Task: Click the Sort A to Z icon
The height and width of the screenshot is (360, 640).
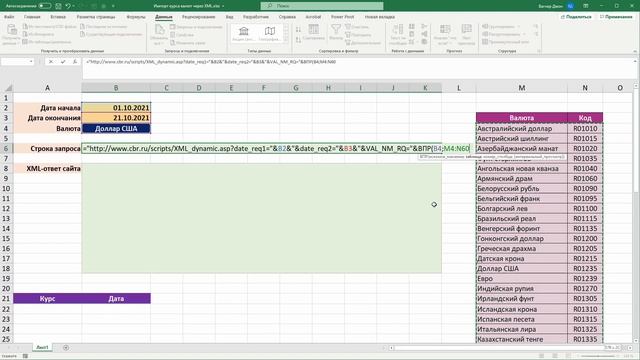Action: click(x=298, y=29)
